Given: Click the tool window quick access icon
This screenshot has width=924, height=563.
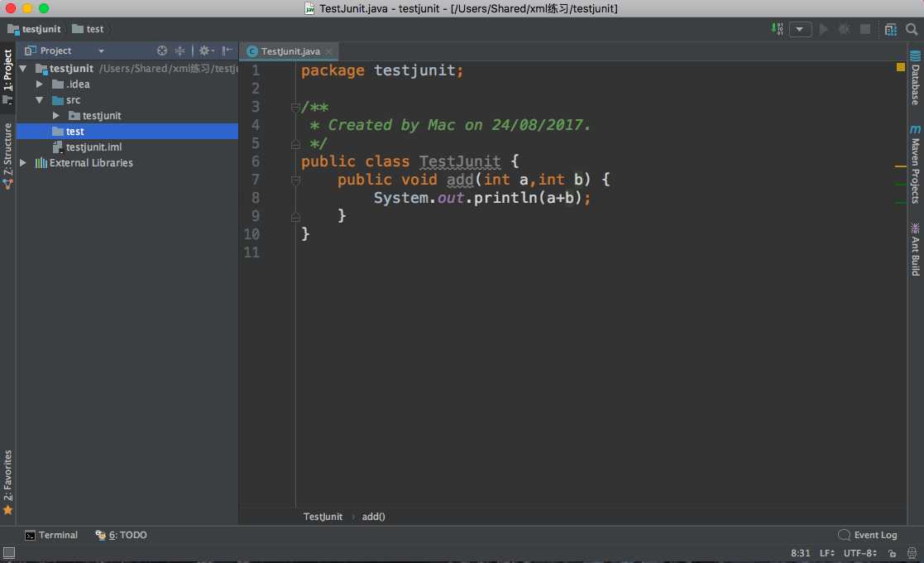Looking at the screenshot, I should click(9, 552).
